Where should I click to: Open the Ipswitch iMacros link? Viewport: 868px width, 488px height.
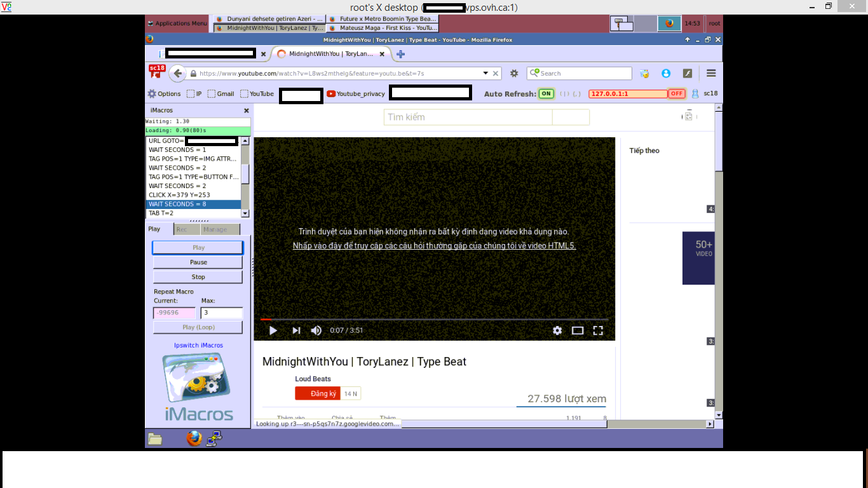pos(198,346)
